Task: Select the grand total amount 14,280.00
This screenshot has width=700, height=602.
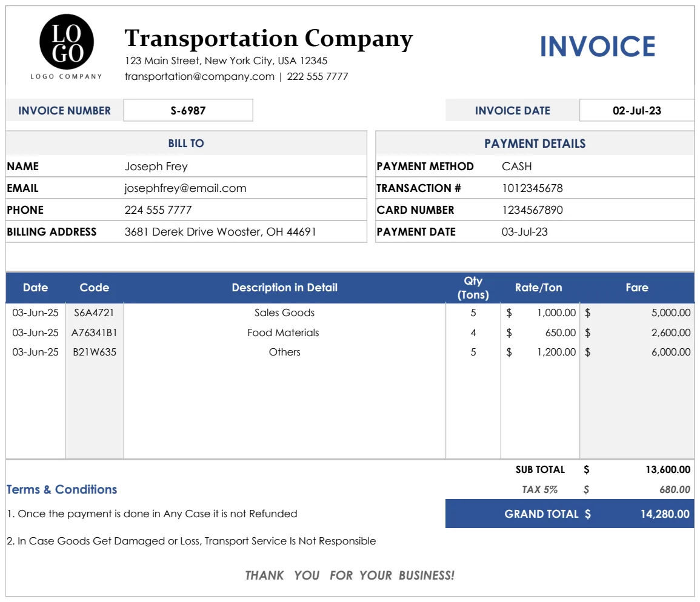Action: coord(665,514)
